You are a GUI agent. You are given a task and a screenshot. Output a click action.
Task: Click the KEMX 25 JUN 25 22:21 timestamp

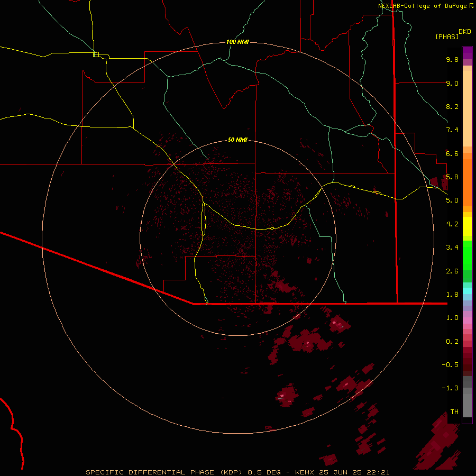342,472
